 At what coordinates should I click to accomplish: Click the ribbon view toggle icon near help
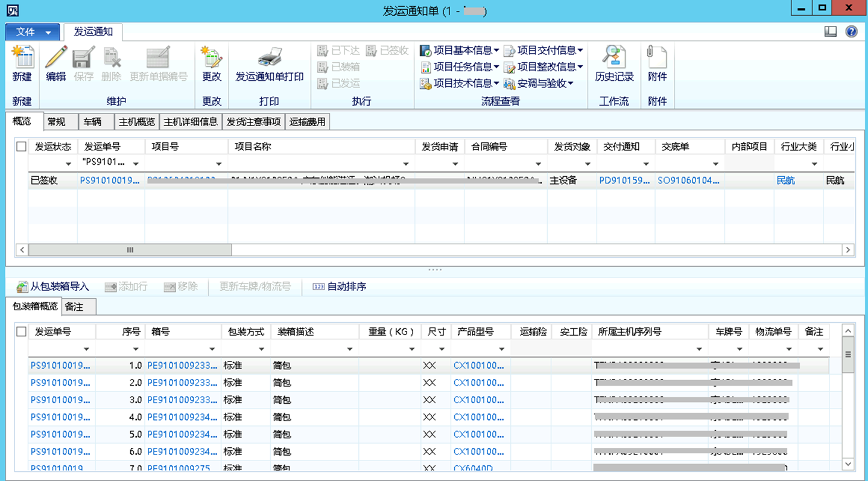tap(831, 31)
